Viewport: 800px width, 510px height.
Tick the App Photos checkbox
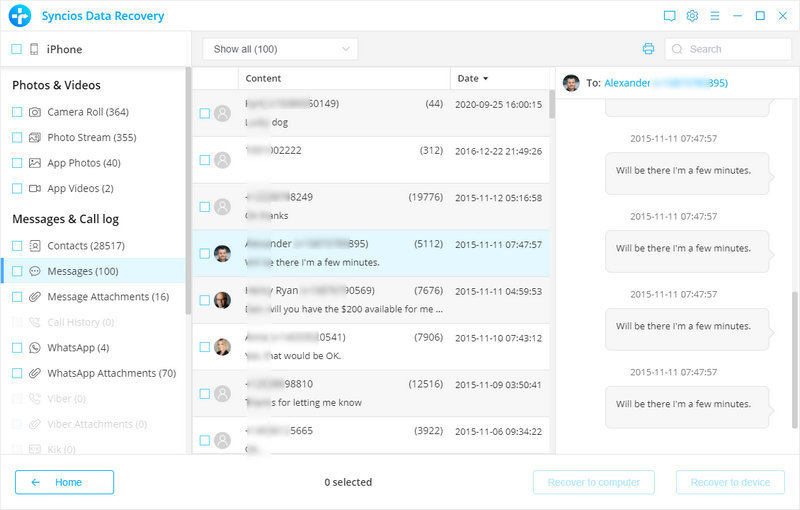click(17, 163)
